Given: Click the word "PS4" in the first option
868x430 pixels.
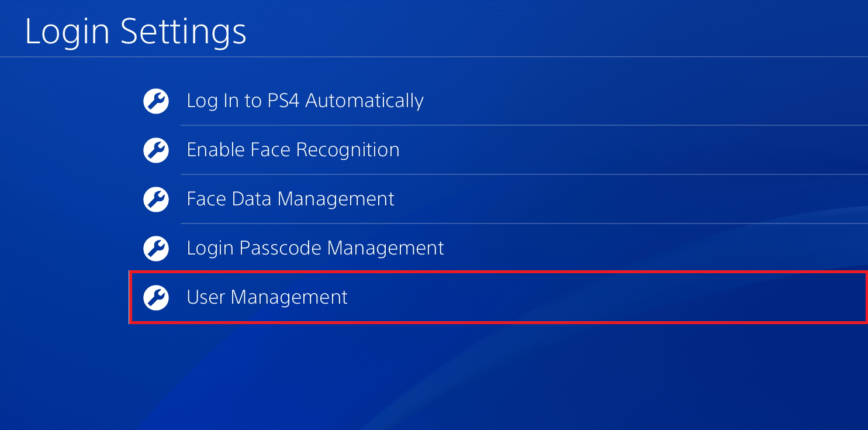Looking at the screenshot, I should coord(283,101).
